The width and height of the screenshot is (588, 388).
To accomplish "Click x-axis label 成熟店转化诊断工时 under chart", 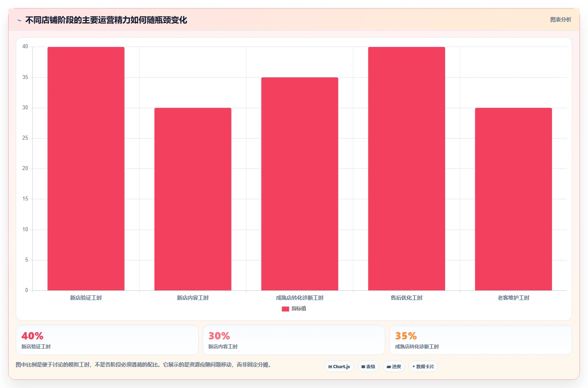I will point(299,298).
